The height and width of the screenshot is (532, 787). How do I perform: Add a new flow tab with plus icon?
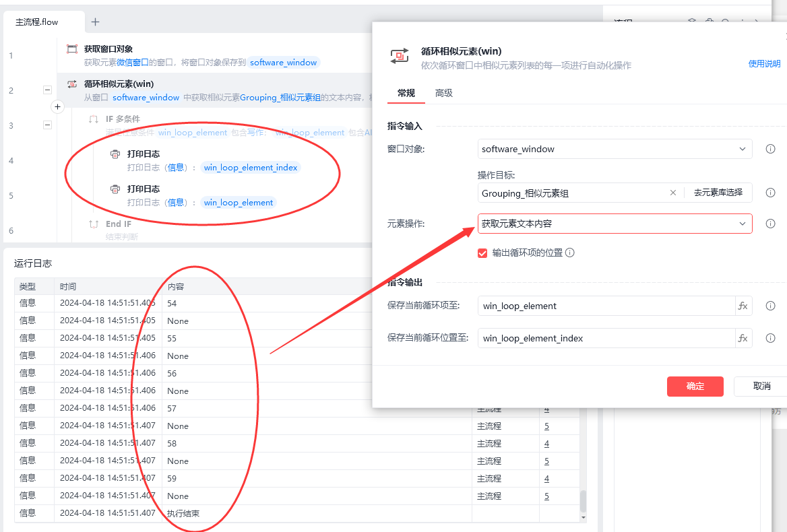[96, 22]
